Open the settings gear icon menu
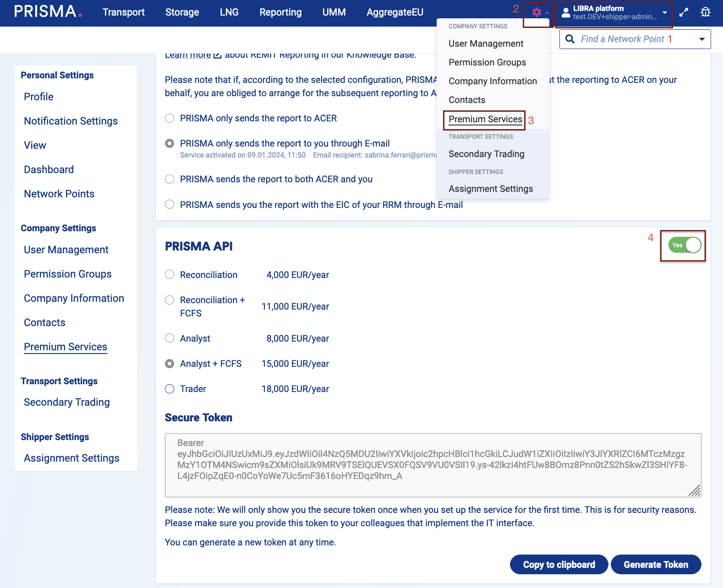 click(537, 12)
